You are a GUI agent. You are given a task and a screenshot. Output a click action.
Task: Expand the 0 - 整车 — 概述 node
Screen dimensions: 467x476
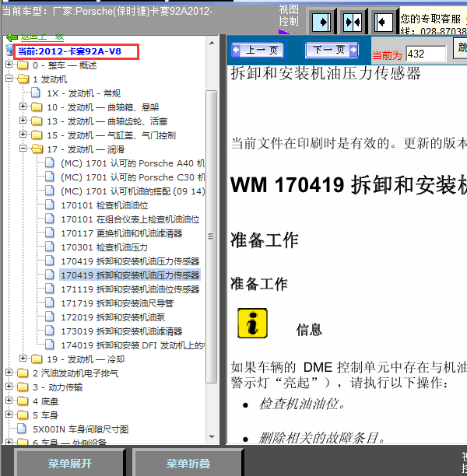9,65
